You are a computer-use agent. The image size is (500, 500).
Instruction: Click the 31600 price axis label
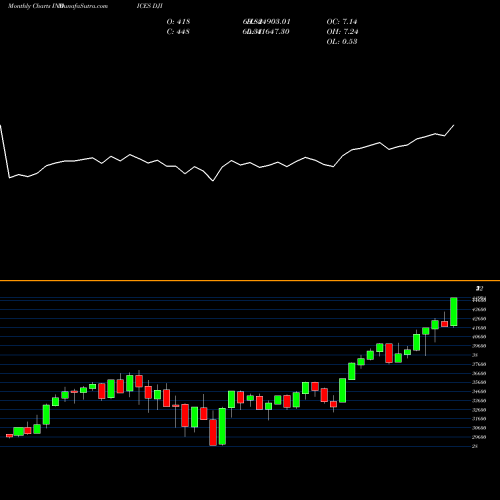479,419
